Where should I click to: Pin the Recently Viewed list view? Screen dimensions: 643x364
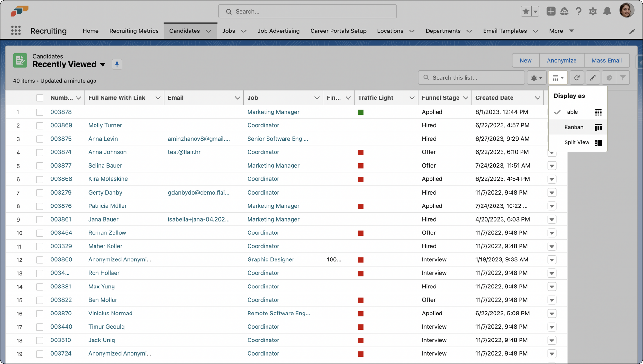coord(117,64)
